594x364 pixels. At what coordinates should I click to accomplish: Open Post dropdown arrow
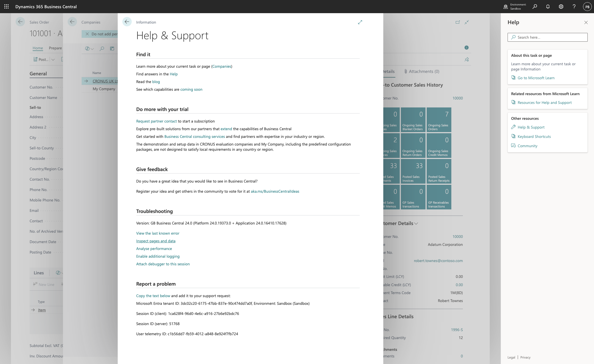(53, 59)
